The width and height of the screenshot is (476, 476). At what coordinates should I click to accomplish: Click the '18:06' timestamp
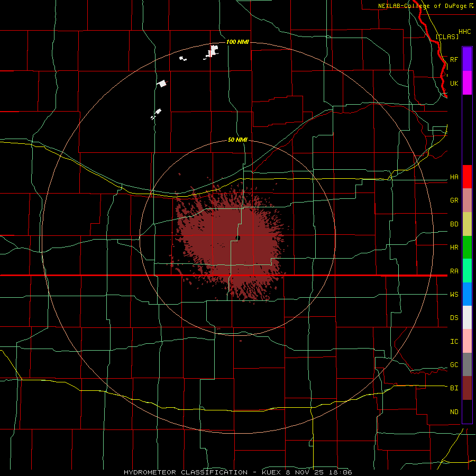coord(341,472)
